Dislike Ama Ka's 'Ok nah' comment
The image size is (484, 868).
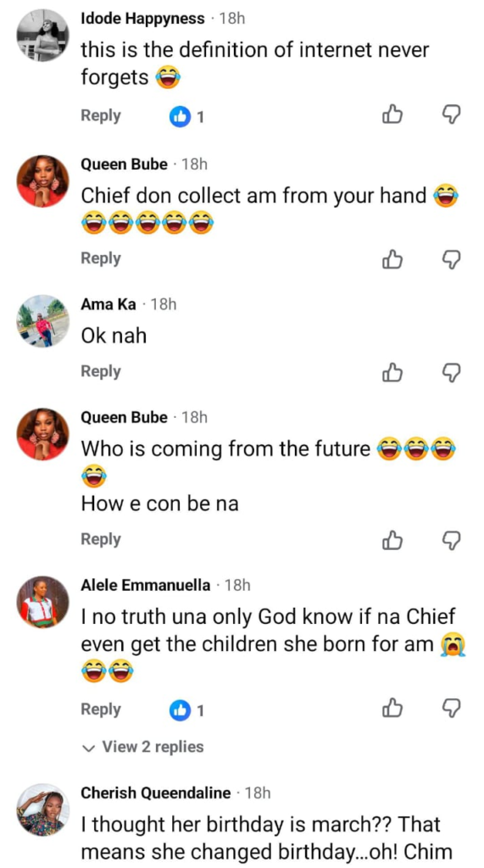tap(452, 372)
